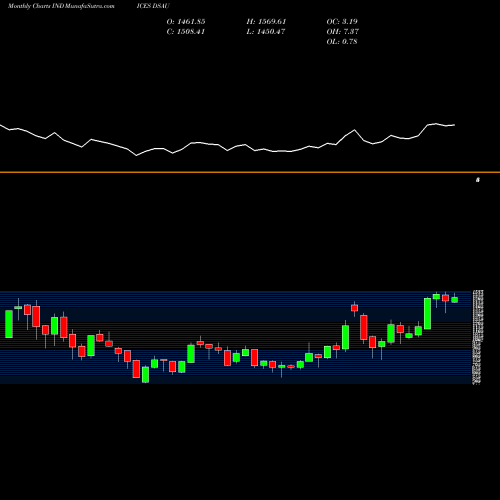The image size is (500, 500).
Task: Click the 'OC: 3.19' reading
Action: click(x=342, y=22)
